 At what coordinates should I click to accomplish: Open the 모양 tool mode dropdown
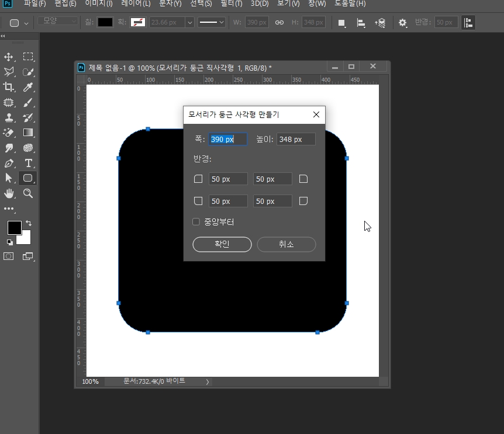[x=58, y=21]
